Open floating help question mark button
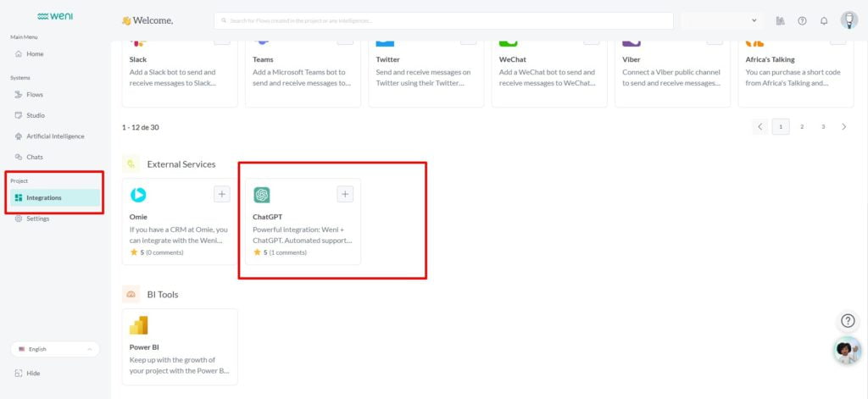Viewport: 868px width, 399px height. click(848, 320)
